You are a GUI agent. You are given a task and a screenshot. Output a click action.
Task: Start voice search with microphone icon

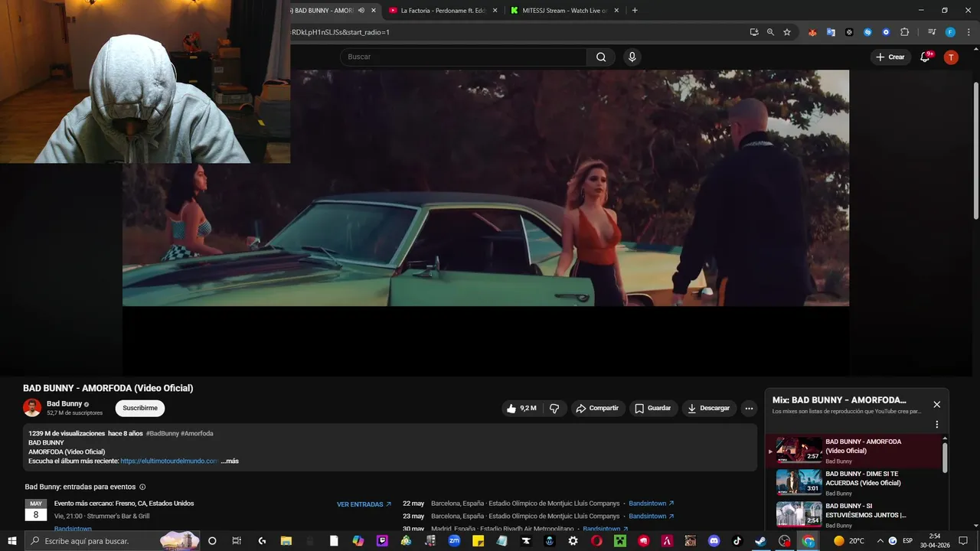(632, 57)
